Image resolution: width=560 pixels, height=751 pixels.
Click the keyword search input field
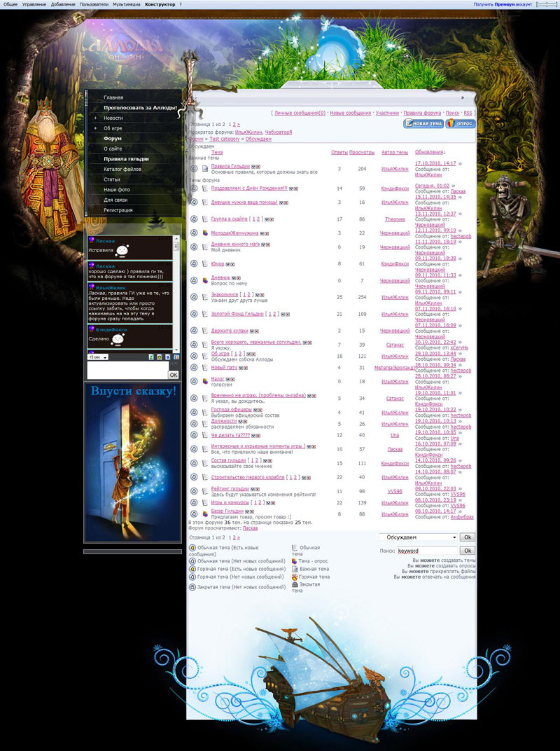coord(427,551)
